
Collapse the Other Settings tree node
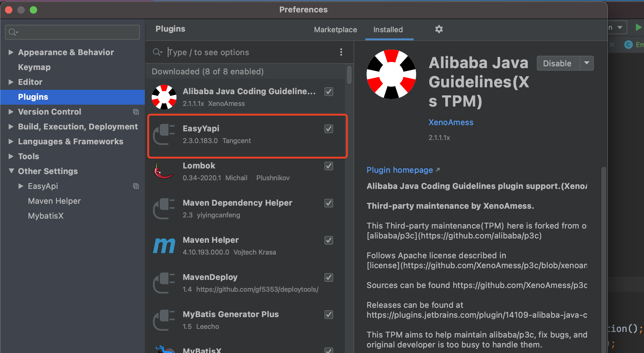coord(11,171)
